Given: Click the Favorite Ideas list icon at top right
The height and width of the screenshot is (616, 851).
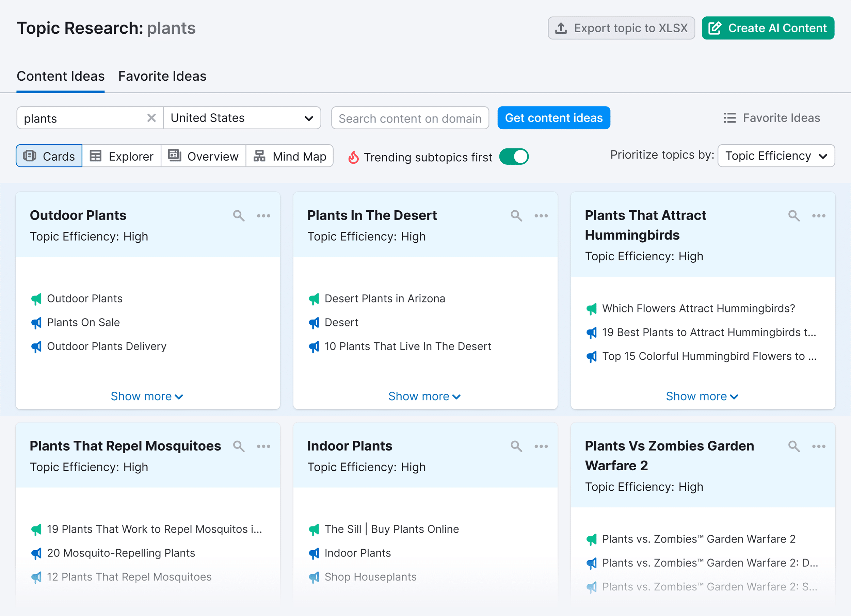Looking at the screenshot, I should [729, 118].
